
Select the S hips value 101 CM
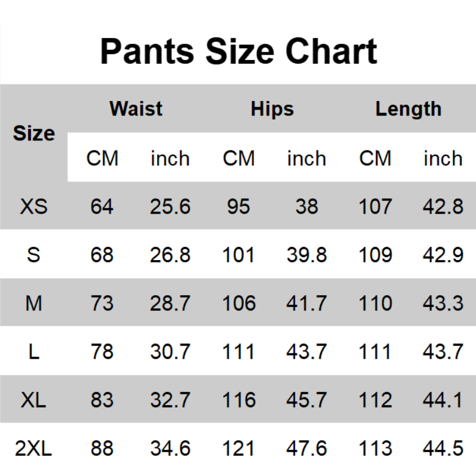pyautogui.click(x=239, y=255)
